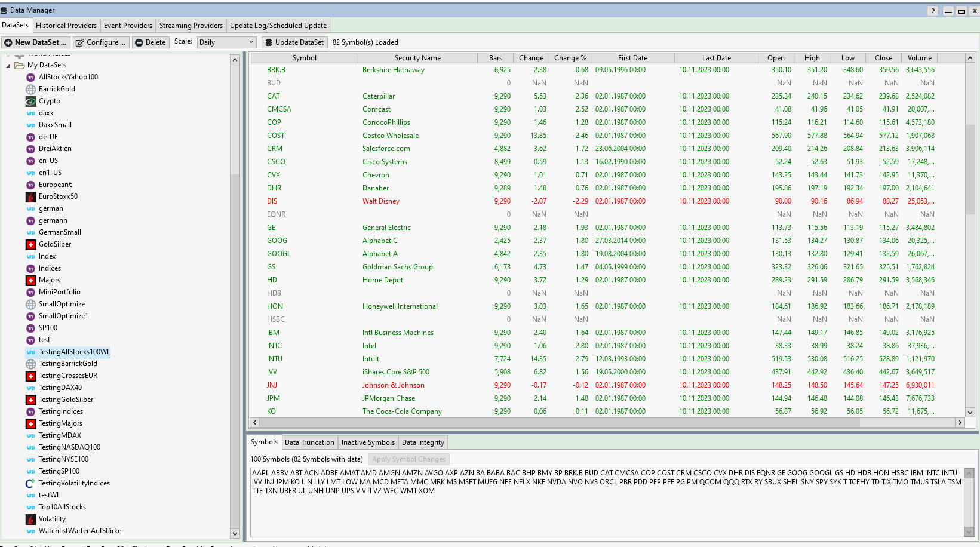
Task: Collapse the My DataSets tree node
Action: click(8, 66)
